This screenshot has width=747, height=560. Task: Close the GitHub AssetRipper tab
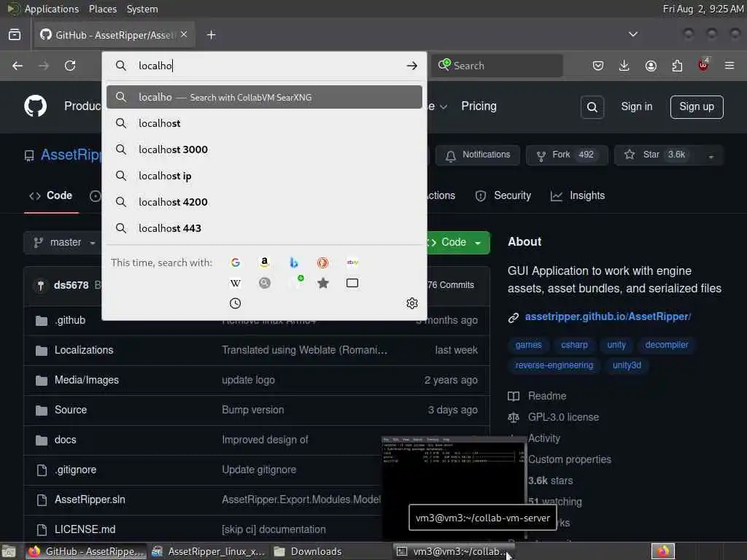click(x=184, y=34)
